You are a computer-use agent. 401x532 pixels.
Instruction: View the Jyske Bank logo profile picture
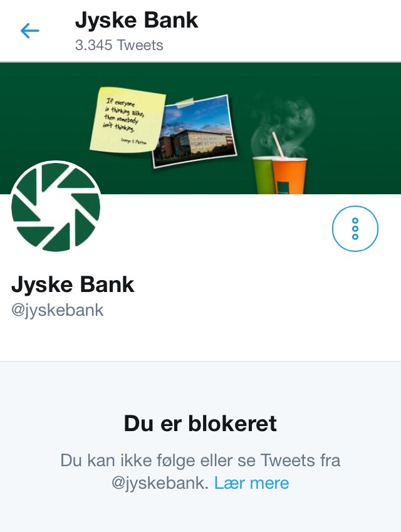(56, 207)
